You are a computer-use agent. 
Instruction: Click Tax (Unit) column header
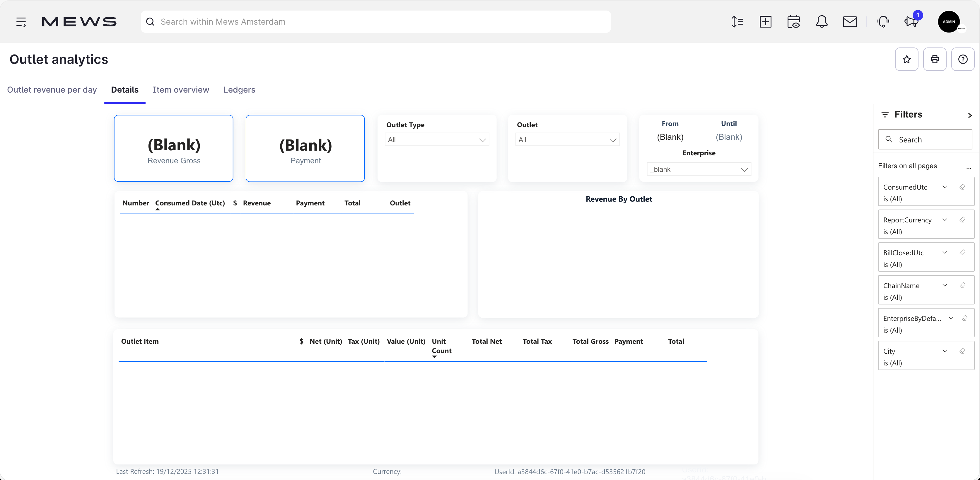pyautogui.click(x=364, y=341)
